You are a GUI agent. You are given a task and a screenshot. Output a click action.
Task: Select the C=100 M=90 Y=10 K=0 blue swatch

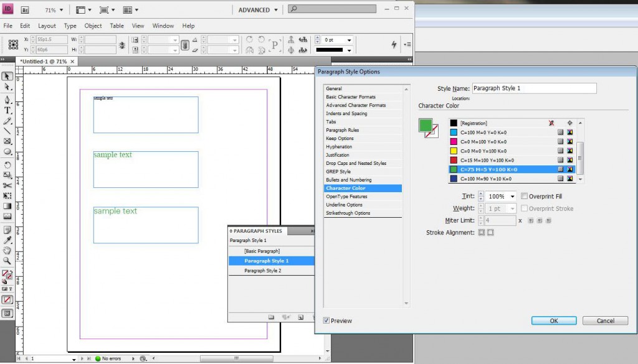[512, 179]
